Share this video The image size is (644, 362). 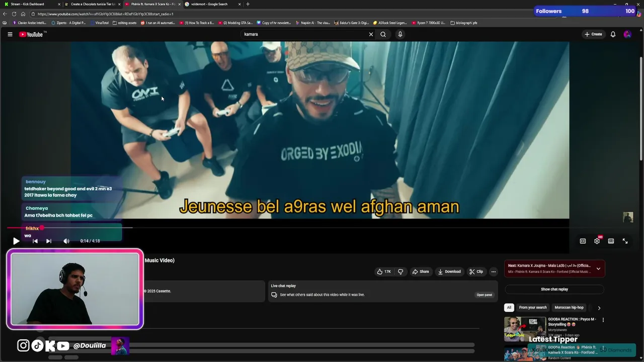coord(421,271)
